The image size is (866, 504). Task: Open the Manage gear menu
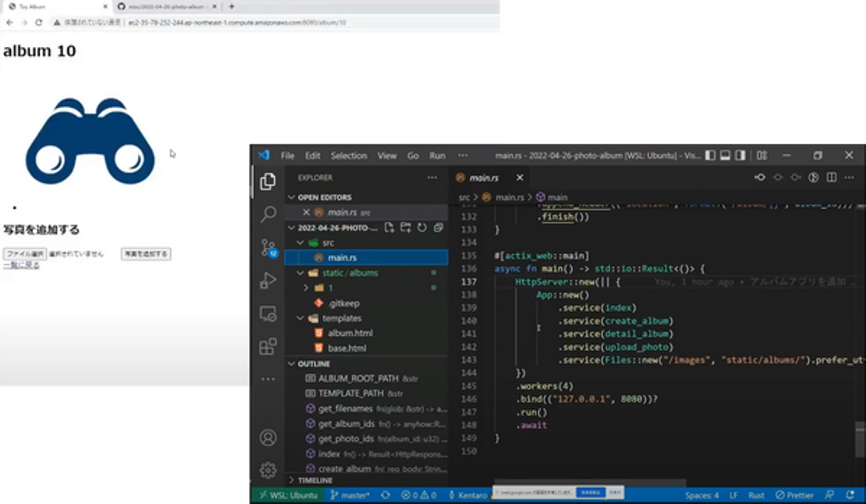pos(268,470)
